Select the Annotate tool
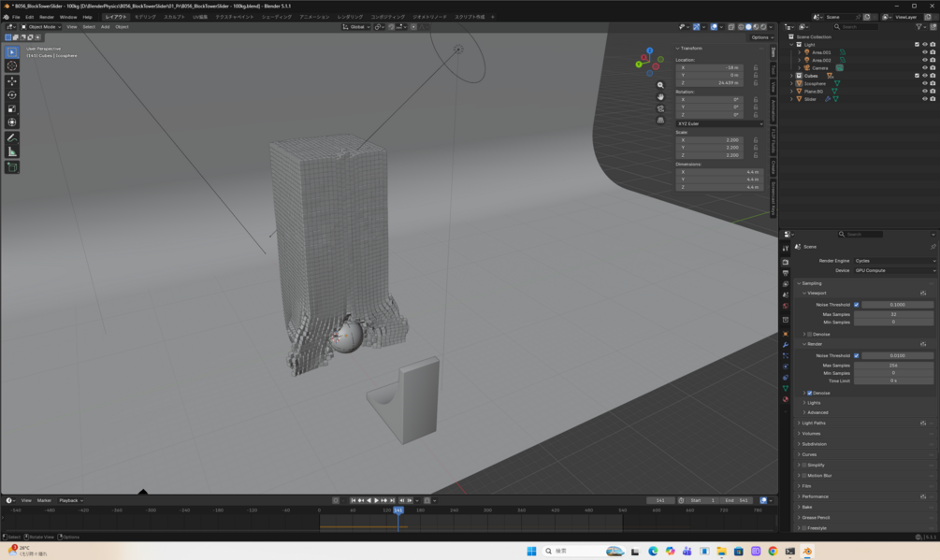940x560 pixels. pyautogui.click(x=12, y=137)
